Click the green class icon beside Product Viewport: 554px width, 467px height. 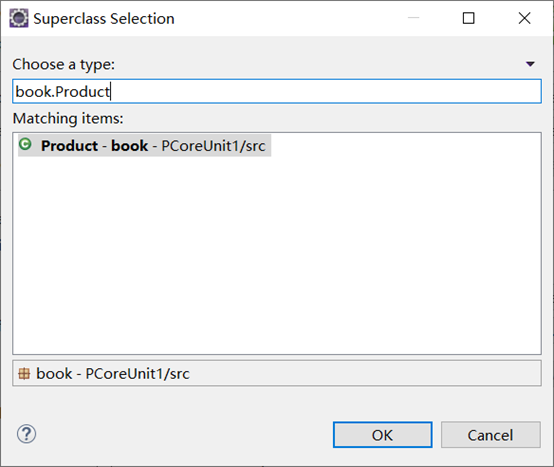25,144
